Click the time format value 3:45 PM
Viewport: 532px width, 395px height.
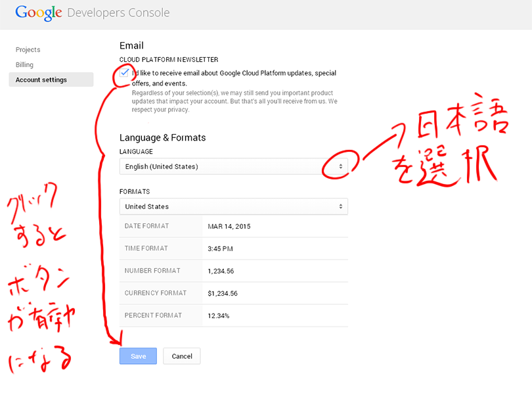point(220,248)
